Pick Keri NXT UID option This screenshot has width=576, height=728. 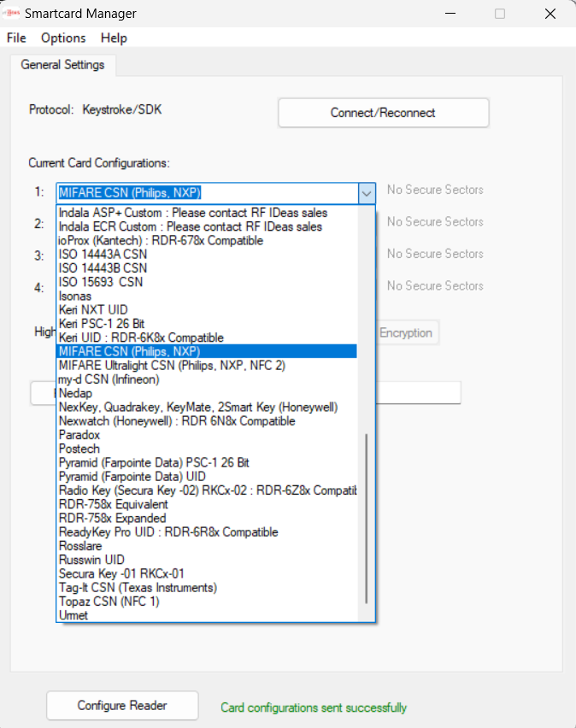[207, 309]
